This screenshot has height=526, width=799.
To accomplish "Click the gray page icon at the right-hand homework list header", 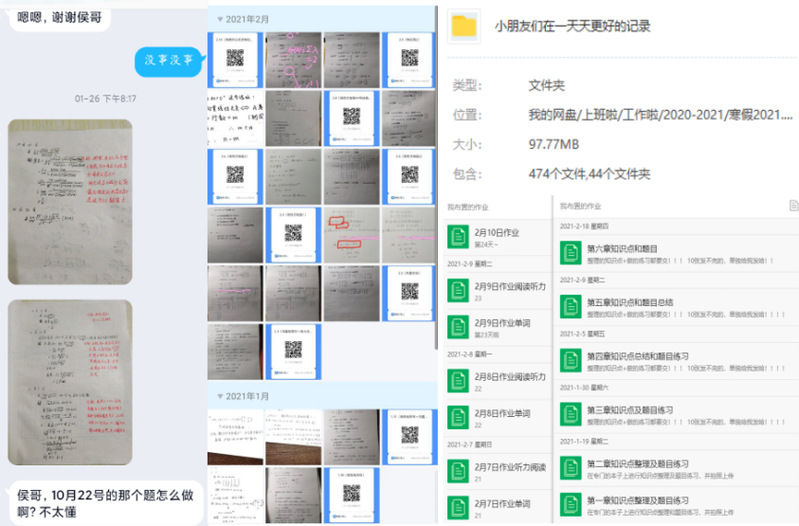I will tap(793, 205).
